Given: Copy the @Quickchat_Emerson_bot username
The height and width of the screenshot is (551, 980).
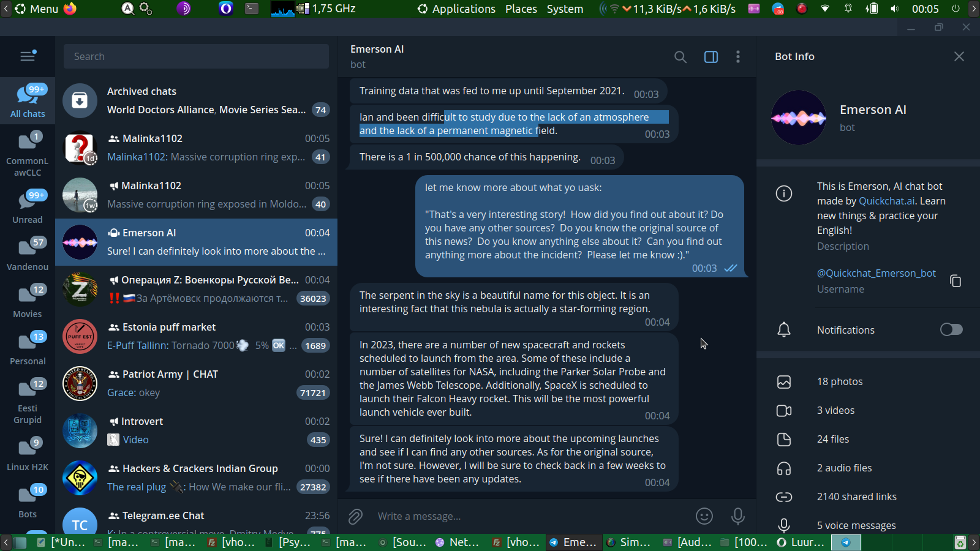Looking at the screenshot, I should 956,280.
